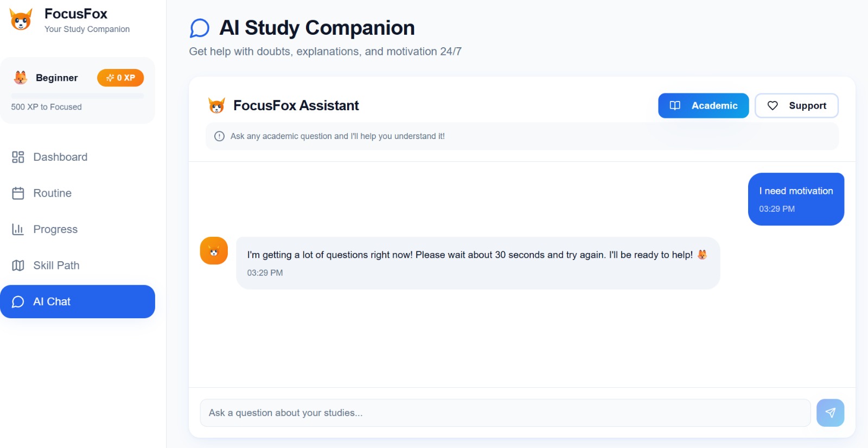Click the Skill Path map icon
868x448 pixels.
[x=18, y=266]
